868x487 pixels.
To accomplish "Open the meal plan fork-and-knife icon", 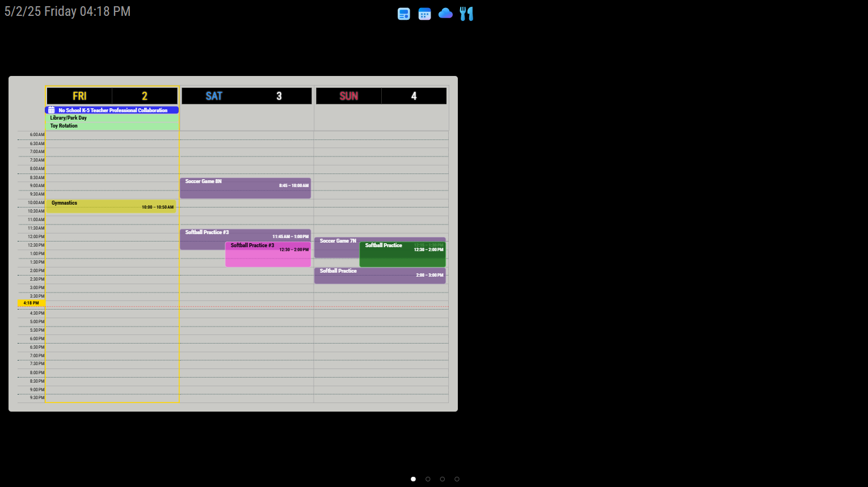I will tap(466, 14).
